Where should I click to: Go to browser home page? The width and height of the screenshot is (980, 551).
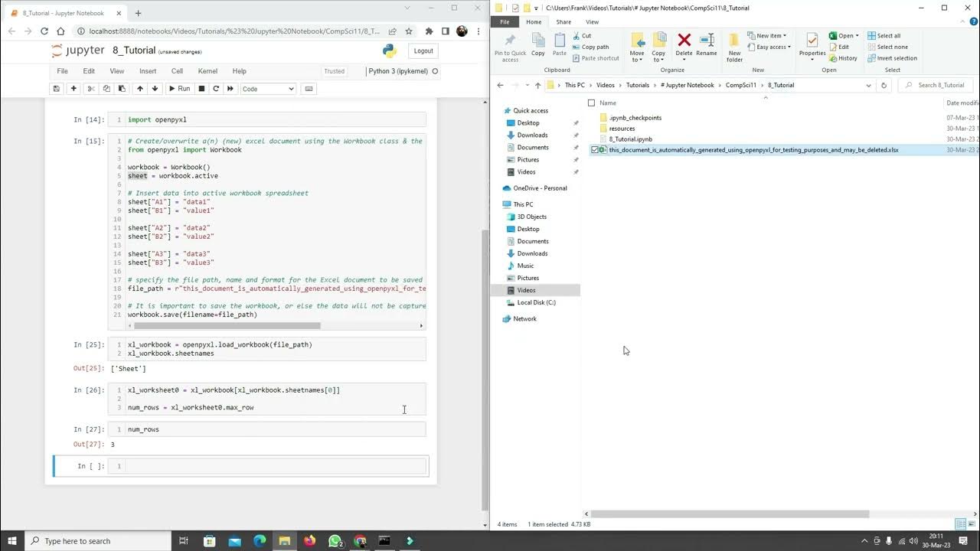pyautogui.click(x=61, y=31)
